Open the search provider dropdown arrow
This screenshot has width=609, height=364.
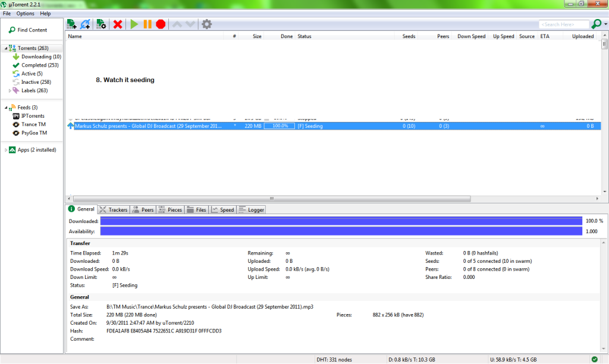(x=605, y=24)
